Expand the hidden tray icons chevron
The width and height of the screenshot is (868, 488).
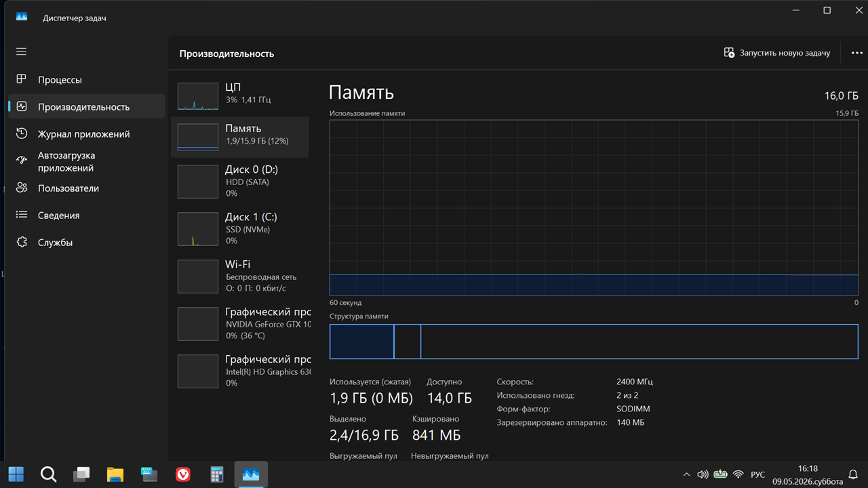click(686, 474)
